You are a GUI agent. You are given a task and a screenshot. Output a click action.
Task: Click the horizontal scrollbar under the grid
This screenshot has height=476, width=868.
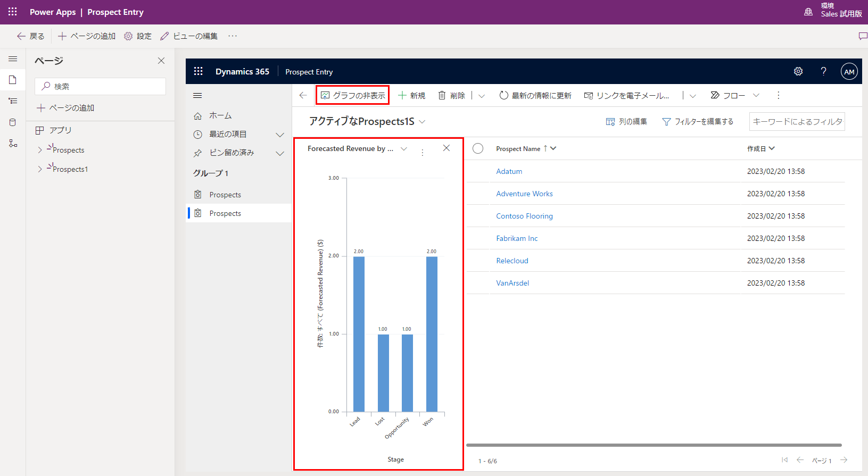click(654, 445)
